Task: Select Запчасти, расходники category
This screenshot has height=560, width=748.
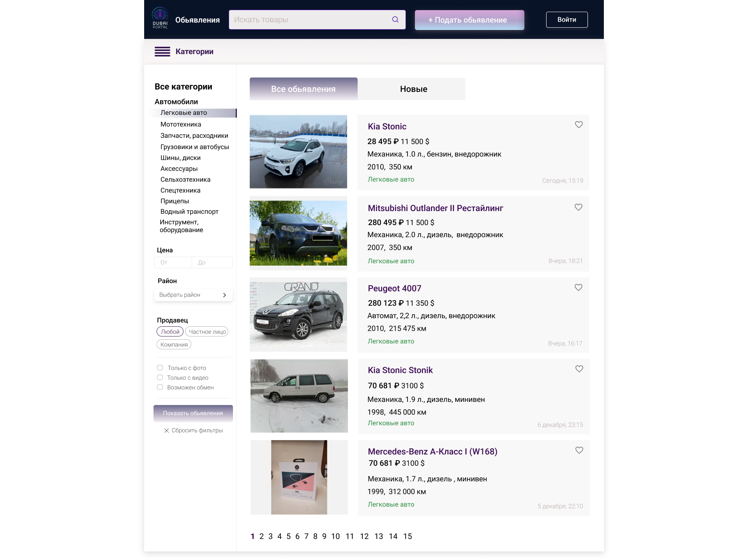Action: tap(194, 136)
